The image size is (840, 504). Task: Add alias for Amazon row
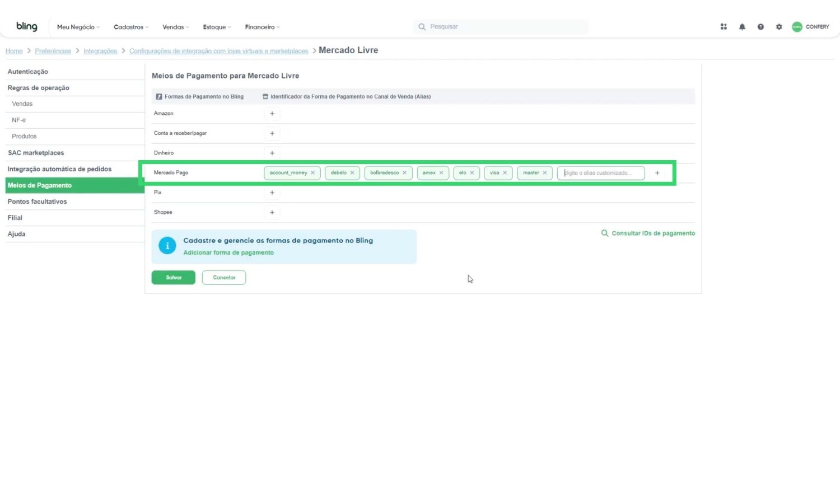[x=272, y=114]
